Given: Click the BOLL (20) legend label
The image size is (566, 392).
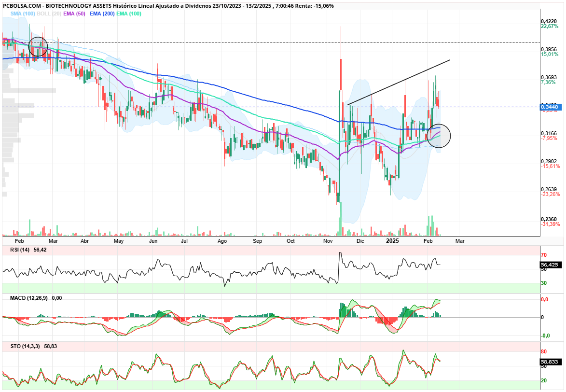Looking at the screenshot, I should [49, 14].
